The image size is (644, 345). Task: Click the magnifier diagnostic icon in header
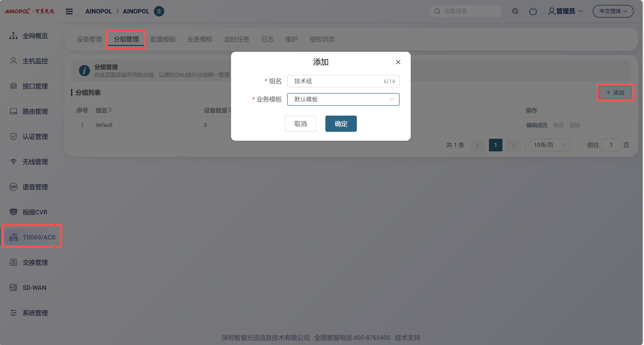pyautogui.click(x=515, y=11)
